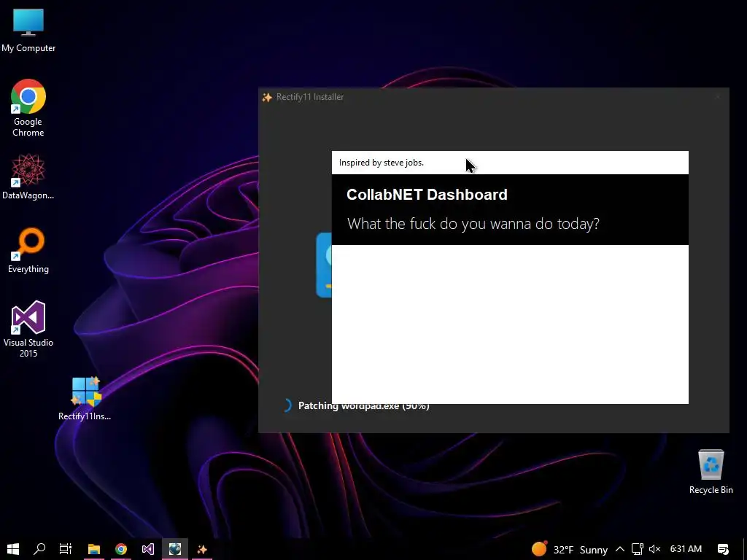Click the Patching wordpad.exe status text
Screen dimensions: 747x560
click(363, 406)
